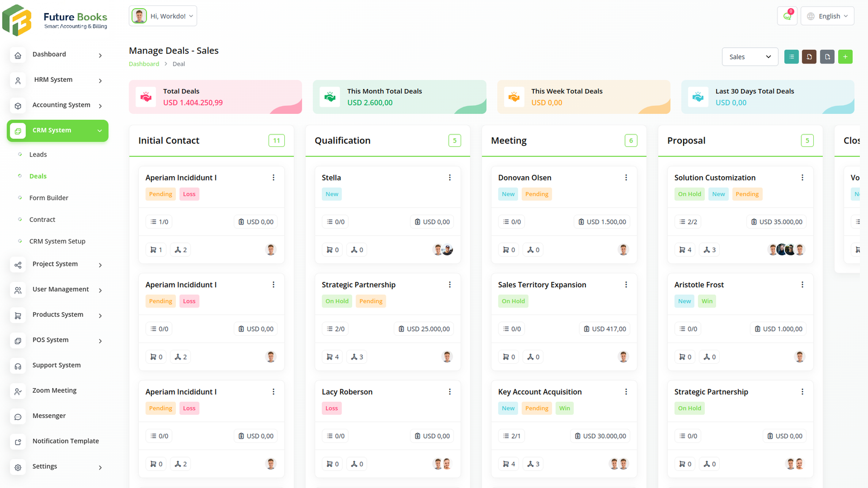
Task: Click the green plus to add a deal
Action: pos(845,56)
